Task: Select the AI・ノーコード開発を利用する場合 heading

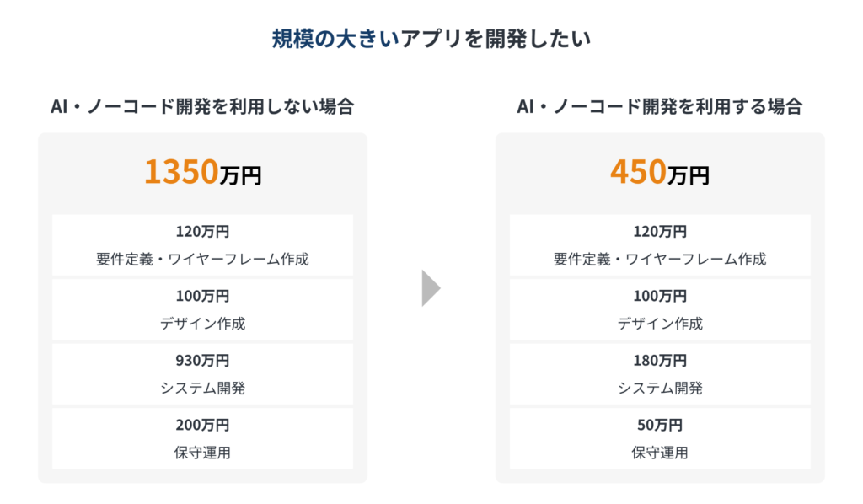Action: [x=659, y=107]
